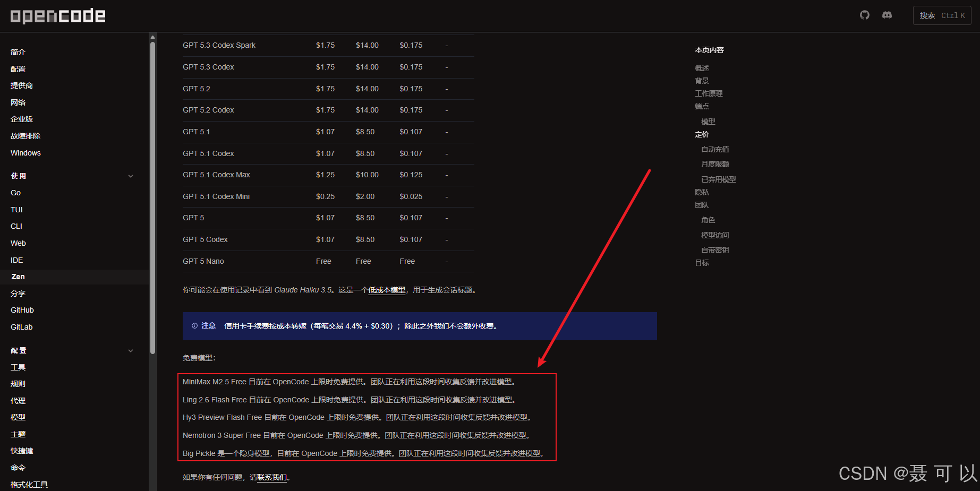Open 分享 in the sidebar
The image size is (980, 491).
[x=18, y=294]
